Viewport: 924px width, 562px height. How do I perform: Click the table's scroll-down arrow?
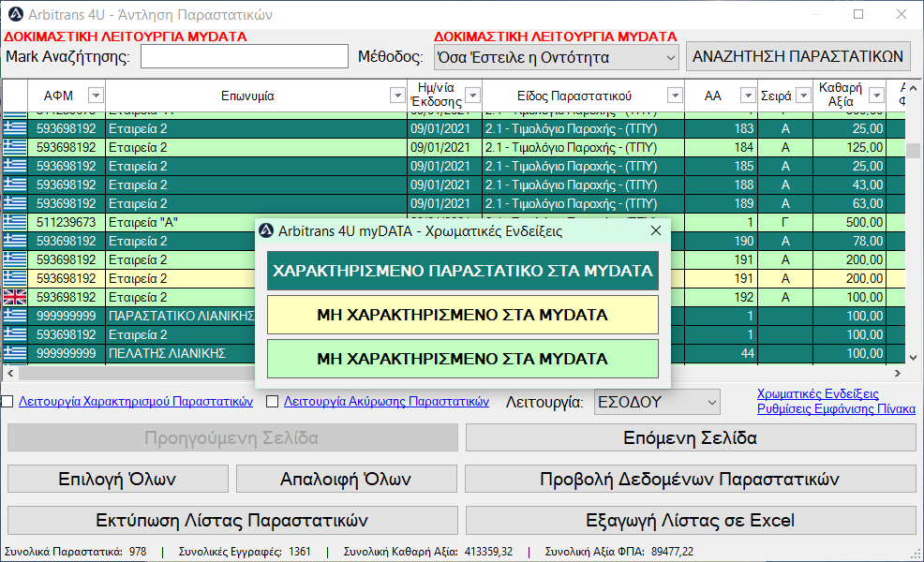(x=913, y=357)
